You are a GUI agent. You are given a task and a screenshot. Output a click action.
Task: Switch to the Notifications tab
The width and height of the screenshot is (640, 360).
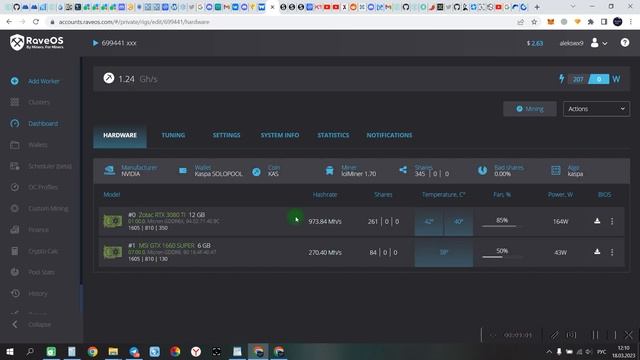[389, 135]
